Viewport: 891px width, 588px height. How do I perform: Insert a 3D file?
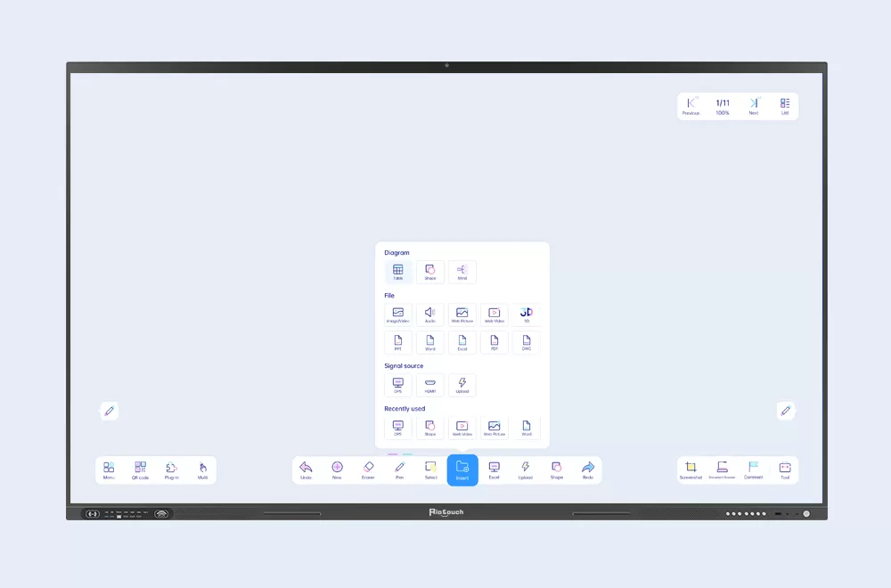tap(527, 314)
